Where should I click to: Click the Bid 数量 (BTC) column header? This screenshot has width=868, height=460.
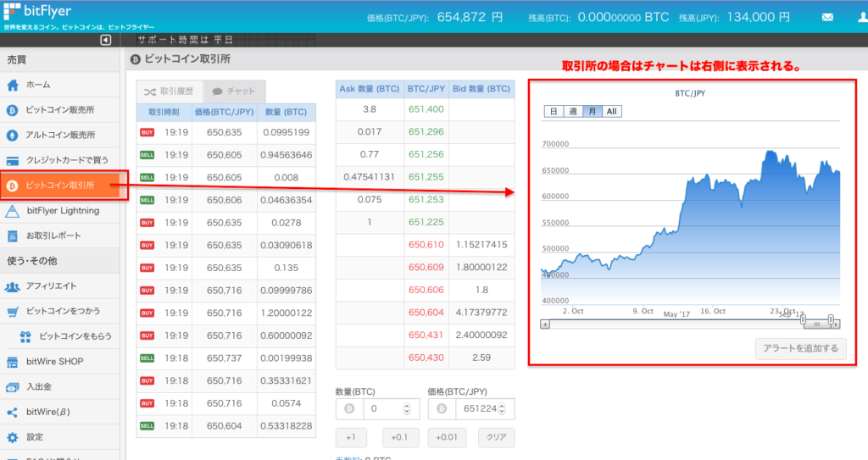[481, 89]
